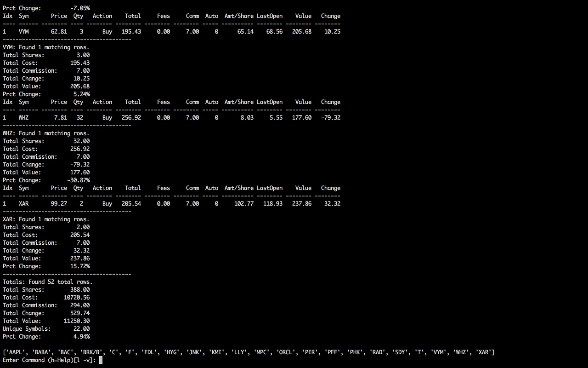Click the 'WHZ' symbol in its table row

[x=23, y=118]
